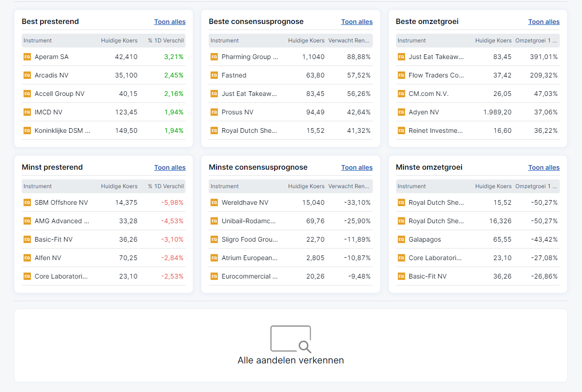Open IMCD NV stock name
The width and height of the screenshot is (582, 392).
point(48,112)
